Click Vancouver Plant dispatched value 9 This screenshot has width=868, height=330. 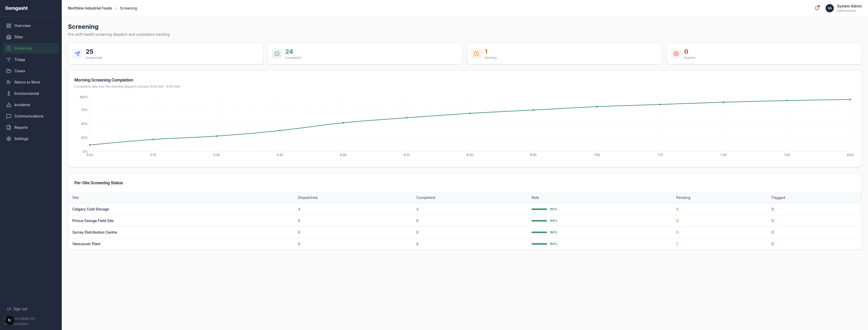coord(299,244)
